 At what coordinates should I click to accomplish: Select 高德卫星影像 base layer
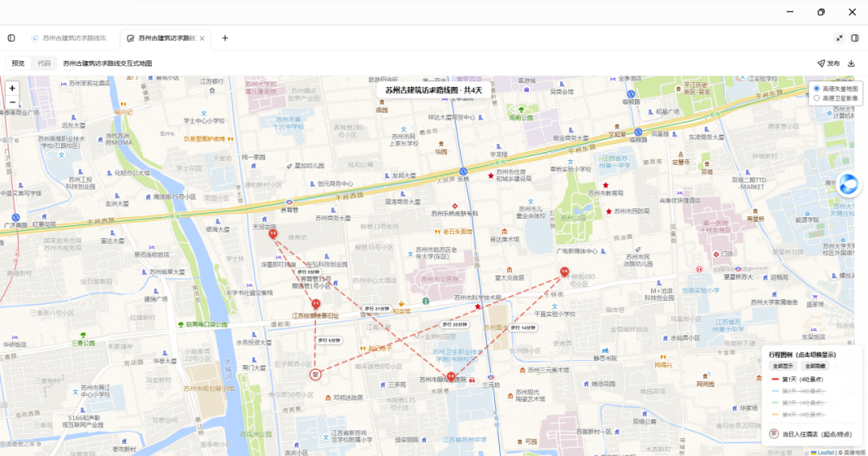[x=817, y=98]
